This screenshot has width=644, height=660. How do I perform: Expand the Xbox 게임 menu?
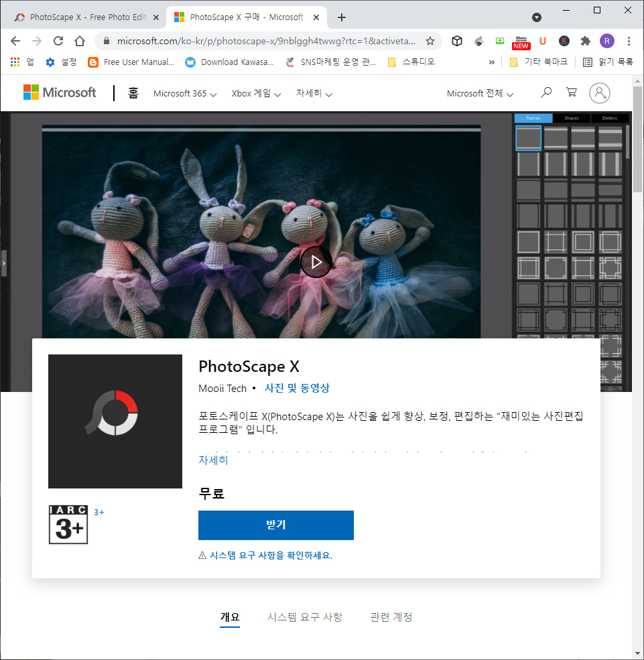[256, 93]
